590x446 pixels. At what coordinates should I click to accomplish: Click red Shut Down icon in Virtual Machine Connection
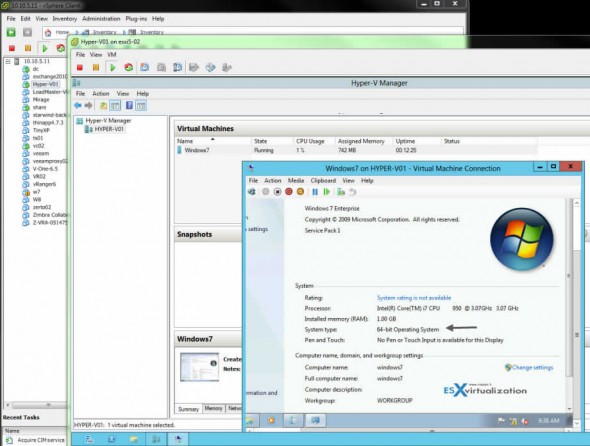pyautogui.click(x=289, y=192)
